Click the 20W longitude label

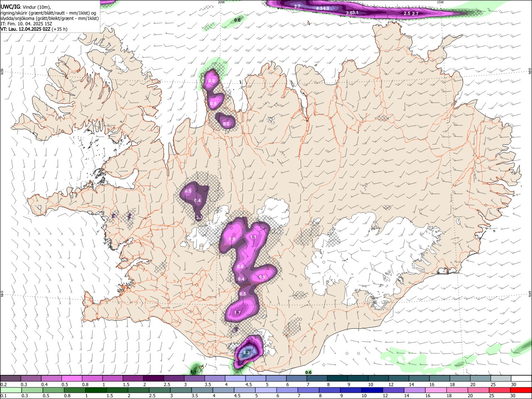coord(222,2)
